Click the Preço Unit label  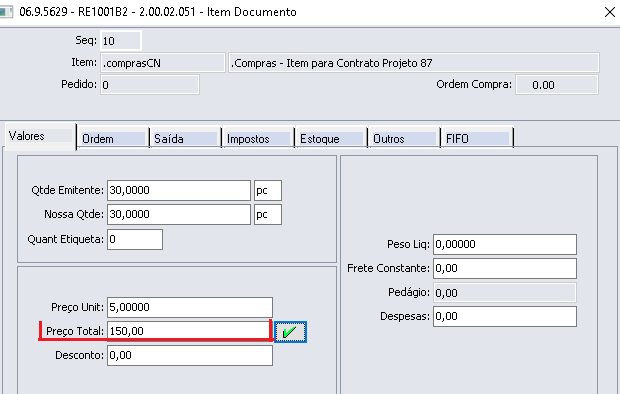coord(78,307)
